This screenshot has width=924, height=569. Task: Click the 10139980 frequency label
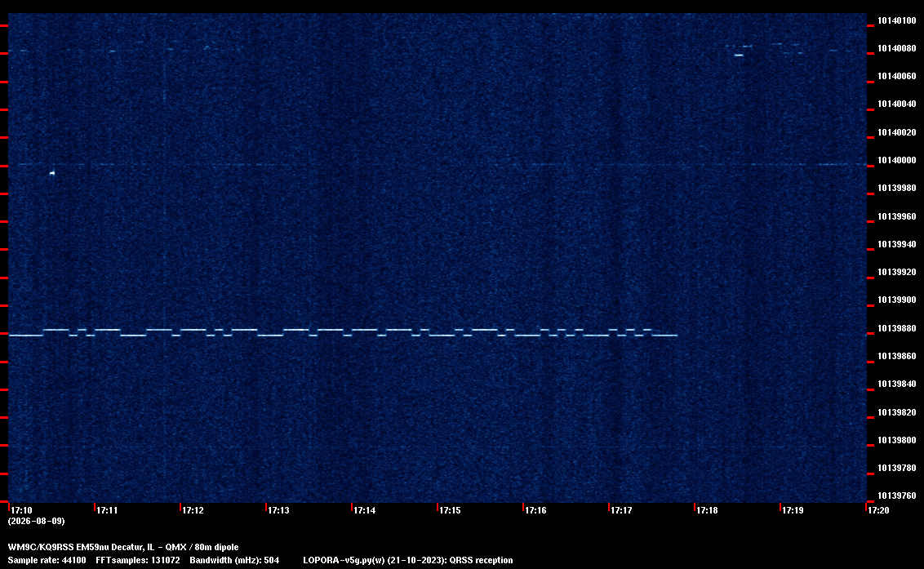tap(896, 188)
